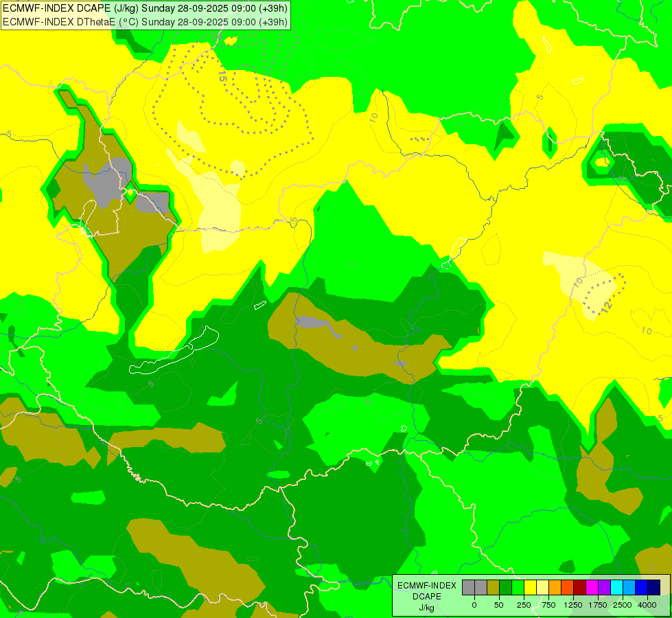
Task: Pick the orange swatch in the legend
Action: (x=555, y=588)
